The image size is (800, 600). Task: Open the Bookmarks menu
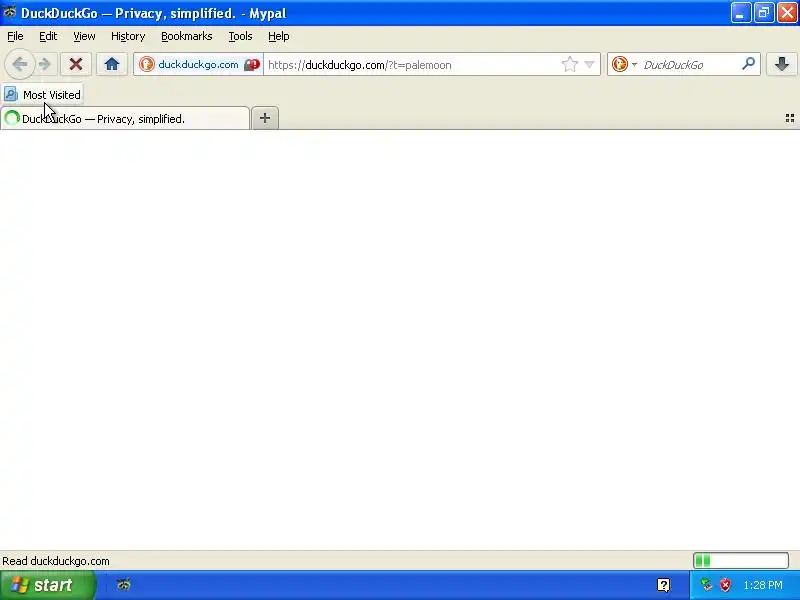pyautogui.click(x=187, y=36)
